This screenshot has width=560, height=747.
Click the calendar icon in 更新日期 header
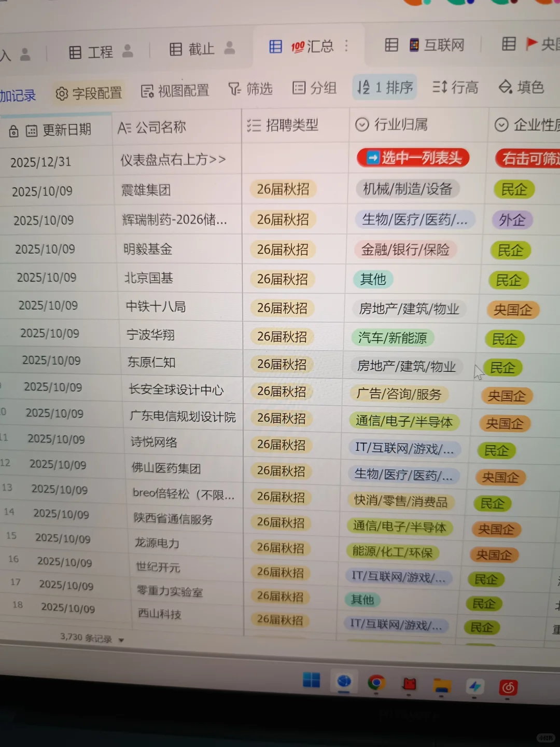tap(32, 131)
